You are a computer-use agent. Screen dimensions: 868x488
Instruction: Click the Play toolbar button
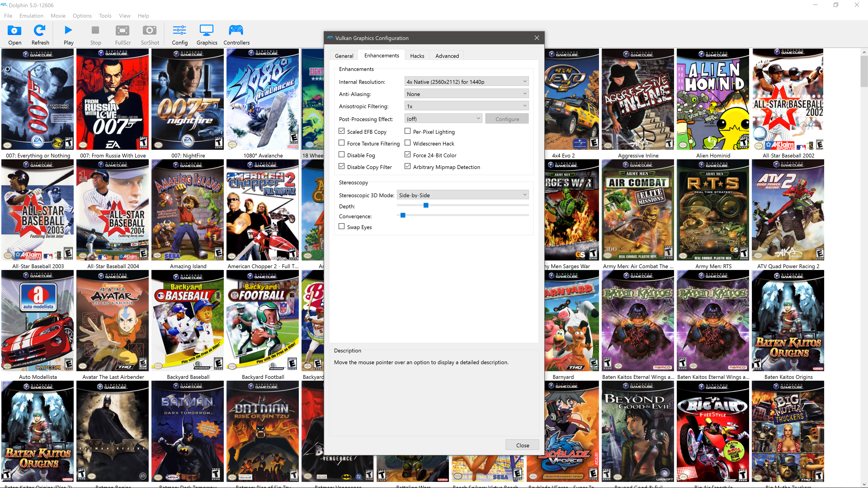coord(68,34)
